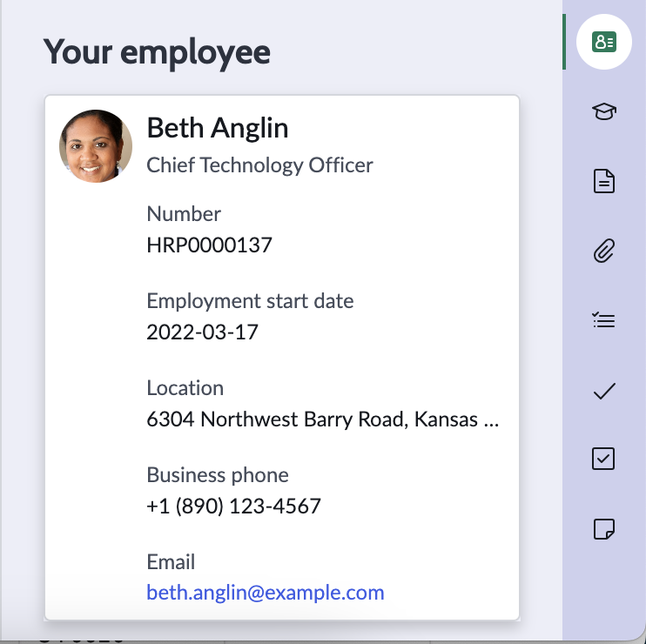This screenshot has width=646, height=644.
Task: Open the paperclip attachments icon
Action: pos(604,251)
